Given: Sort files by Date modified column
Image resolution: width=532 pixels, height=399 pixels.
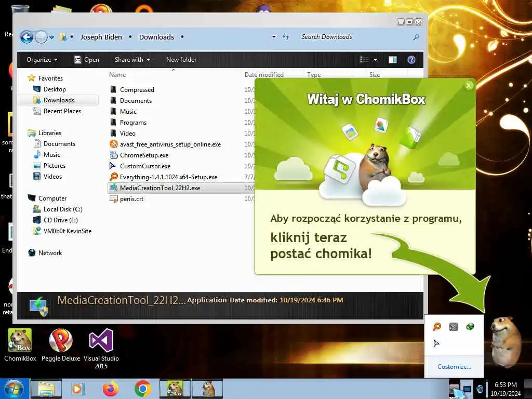Looking at the screenshot, I should click(x=264, y=75).
